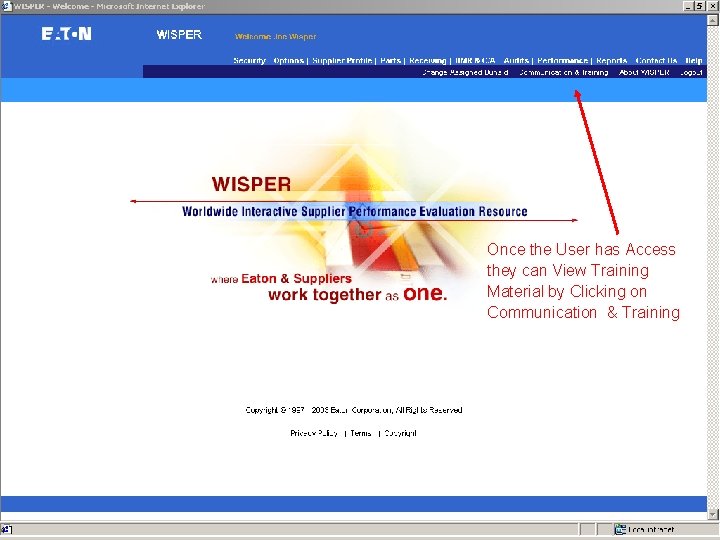The image size is (720, 540).
Task: Click the Eaton Corporation copyright notice text
Action: click(x=354, y=410)
